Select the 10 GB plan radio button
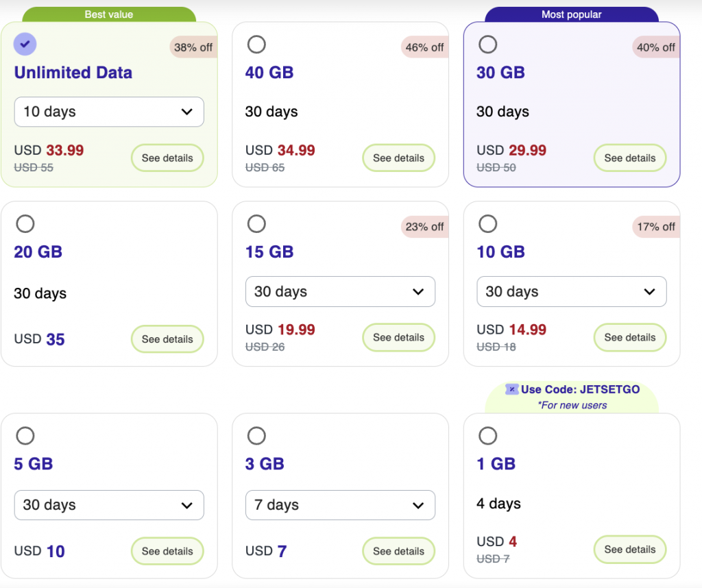 click(x=488, y=223)
